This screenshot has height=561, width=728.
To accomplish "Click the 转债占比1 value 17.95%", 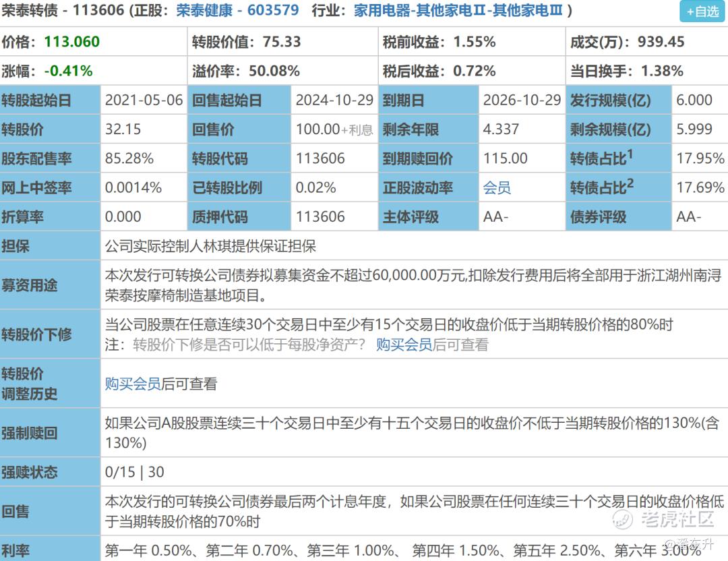I will (x=700, y=158).
